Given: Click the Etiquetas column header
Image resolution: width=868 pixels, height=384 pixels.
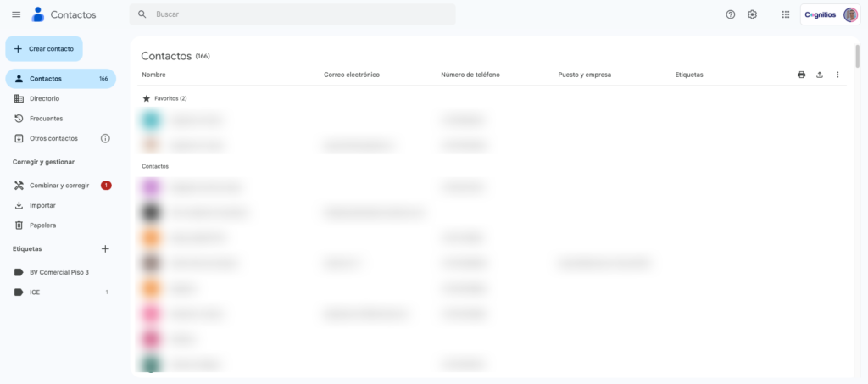Looking at the screenshot, I should [689, 75].
